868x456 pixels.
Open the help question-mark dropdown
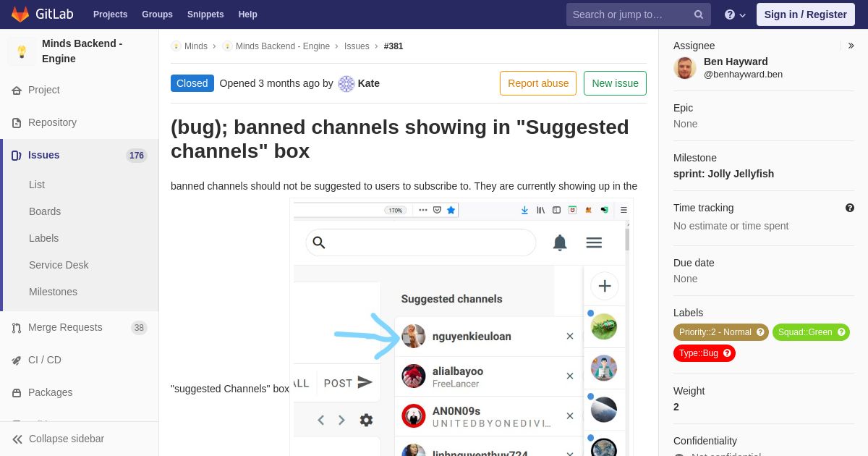[735, 14]
